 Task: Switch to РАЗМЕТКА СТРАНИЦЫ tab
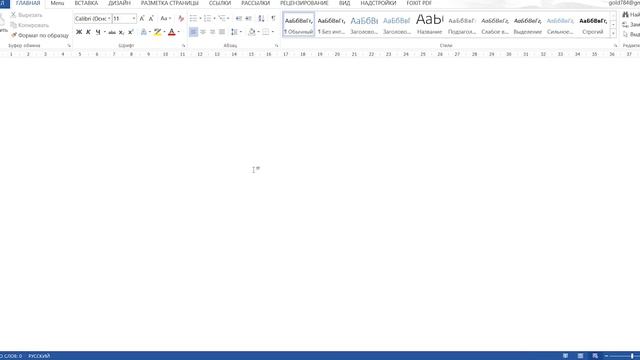[170, 3]
